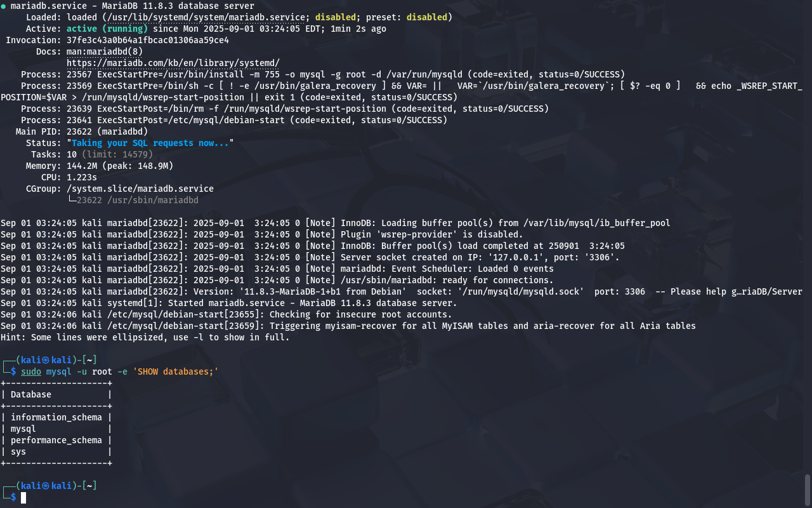Click the 'SHOW databases;' query string
812x508 pixels.
176,371
